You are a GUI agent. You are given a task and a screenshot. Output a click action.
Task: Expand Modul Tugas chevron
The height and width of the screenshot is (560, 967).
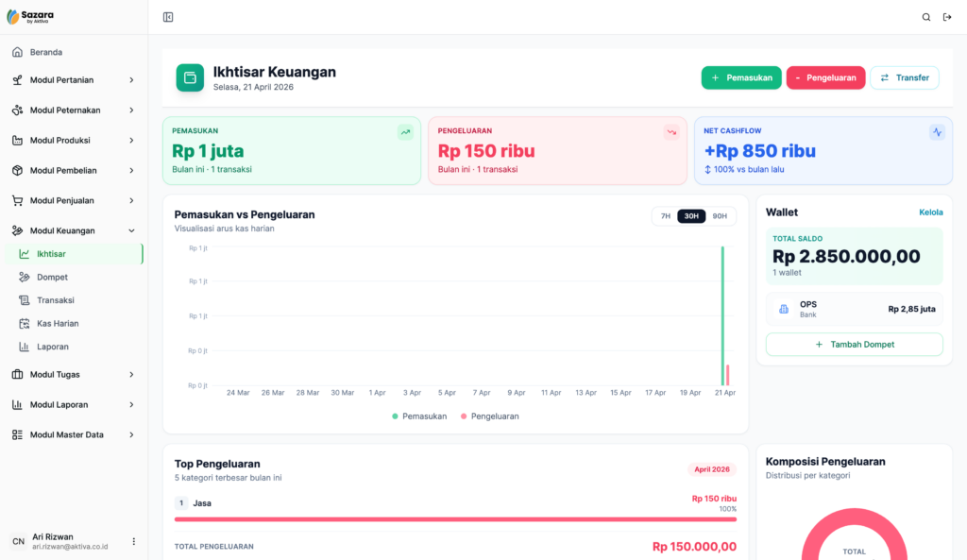click(131, 374)
